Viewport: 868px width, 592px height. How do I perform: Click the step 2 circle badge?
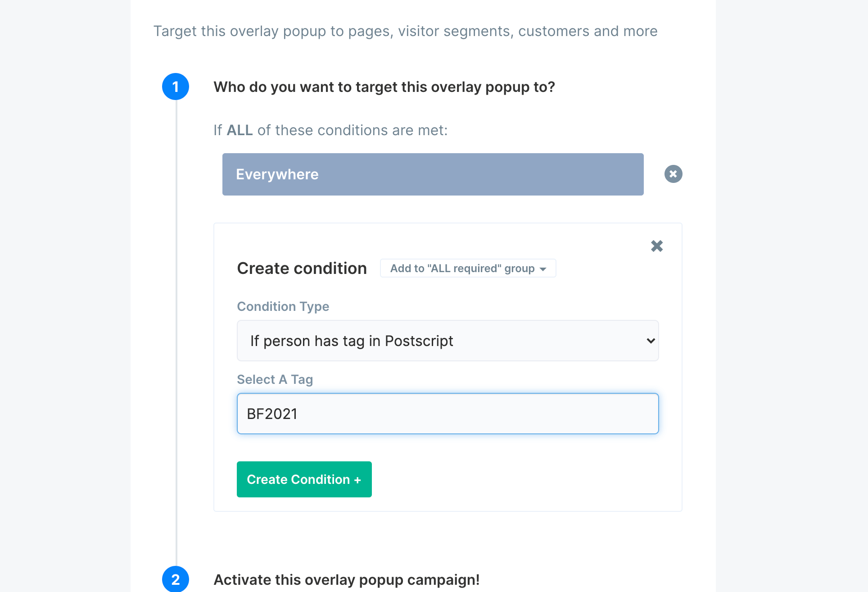176,579
